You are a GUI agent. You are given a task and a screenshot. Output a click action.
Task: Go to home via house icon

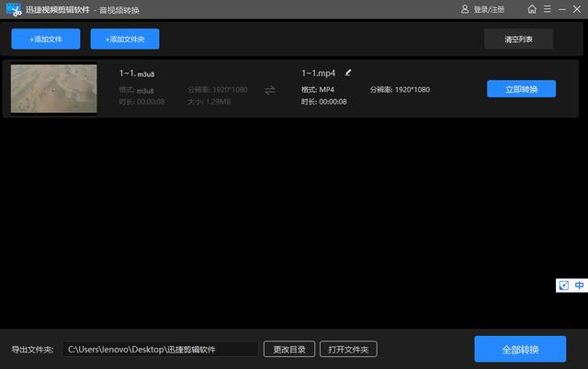pyautogui.click(x=532, y=9)
